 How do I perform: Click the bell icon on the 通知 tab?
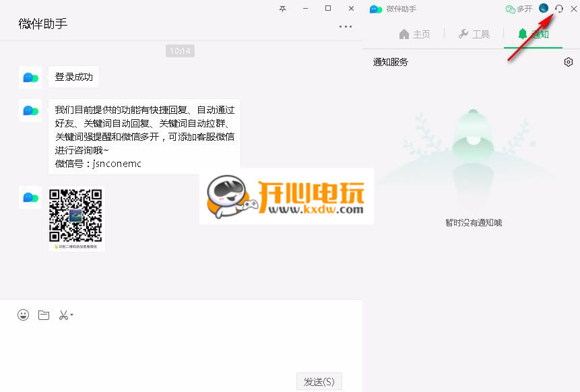(x=522, y=32)
